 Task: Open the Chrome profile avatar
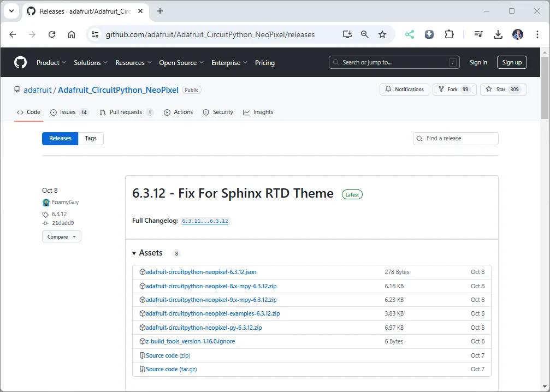(x=517, y=34)
